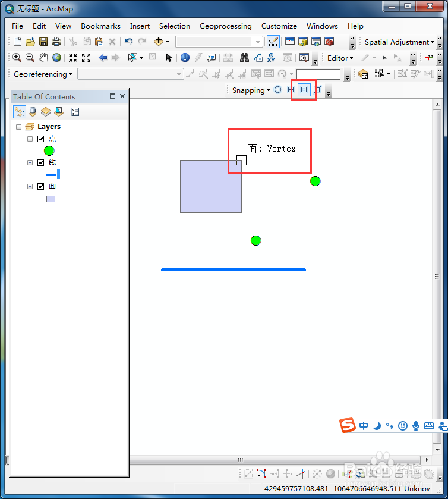Select the Layers data frame label

[49, 126]
